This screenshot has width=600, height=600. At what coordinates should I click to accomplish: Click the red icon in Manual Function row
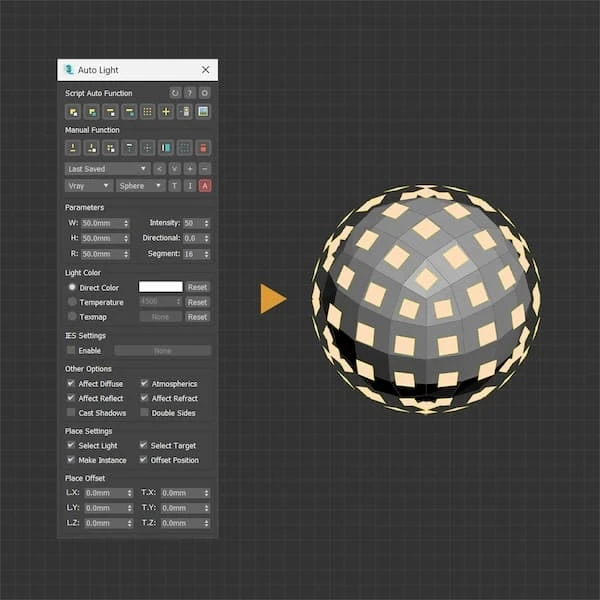click(x=203, y=148)
